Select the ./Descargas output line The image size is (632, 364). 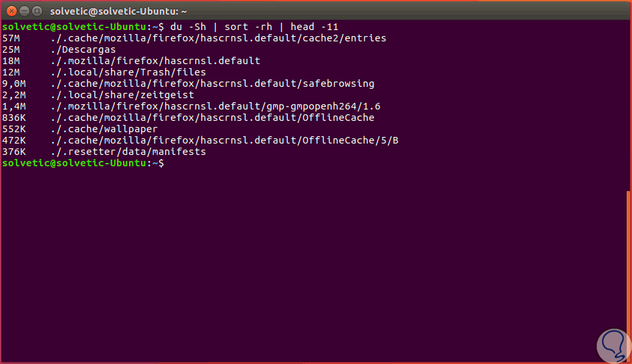coord(83,49)
